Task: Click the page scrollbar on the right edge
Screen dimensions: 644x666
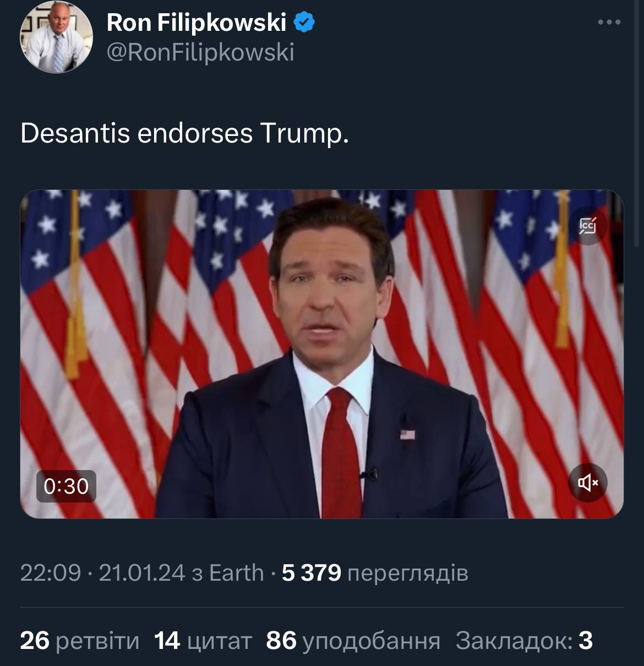Action: click(x=638, y=165)
